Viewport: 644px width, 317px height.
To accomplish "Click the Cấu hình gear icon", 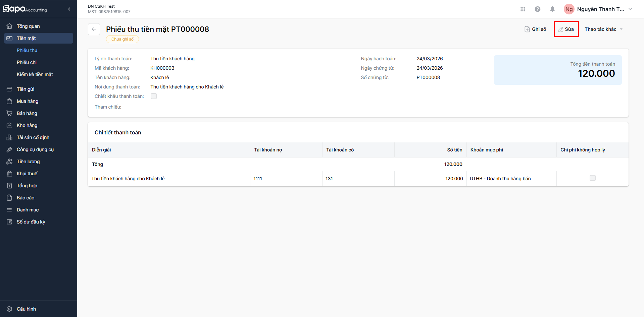I will pyautogui.click(x=9, y=309).
